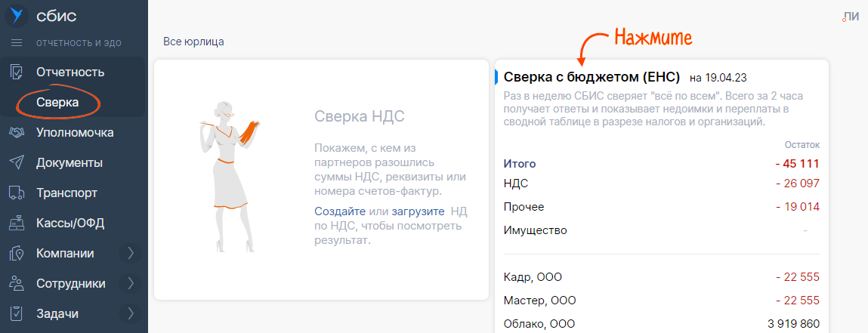Click the НДС amount - 26 097
Screen dimensions: 868x333
pyautogui.click(x=797, y=183)
